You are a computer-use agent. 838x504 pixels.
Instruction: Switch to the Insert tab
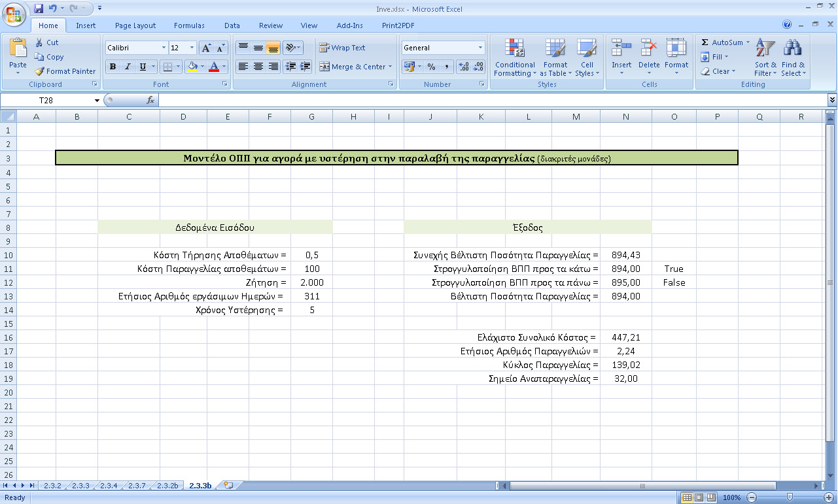(86, 25)
